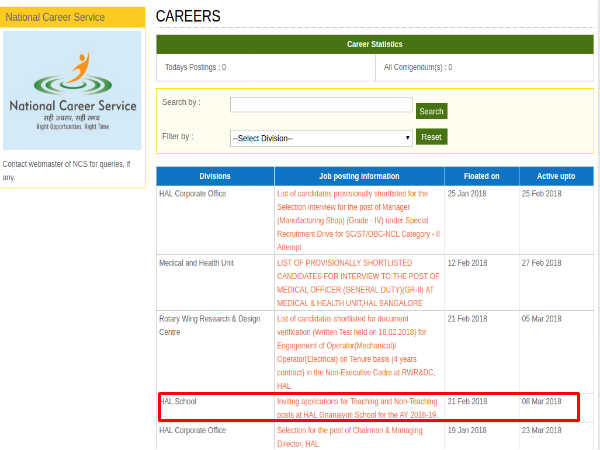
Task: Click the 12 Feb 2018 floated date
Action: click(x=467, y=263)
